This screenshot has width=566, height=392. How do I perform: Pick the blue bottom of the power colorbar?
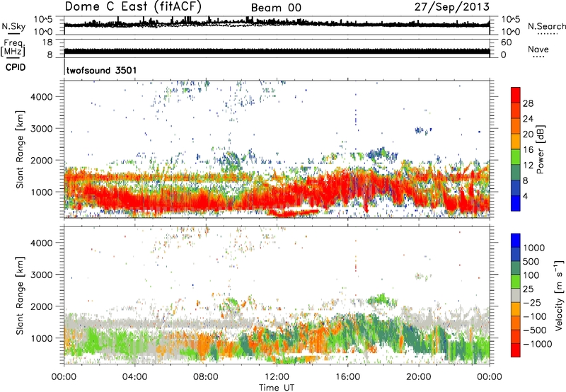tap(516, 203)
